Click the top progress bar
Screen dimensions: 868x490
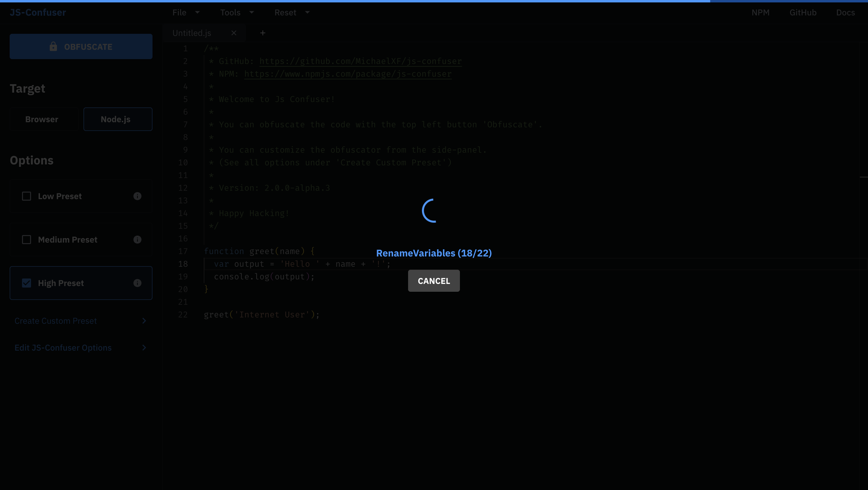point(434,1)
